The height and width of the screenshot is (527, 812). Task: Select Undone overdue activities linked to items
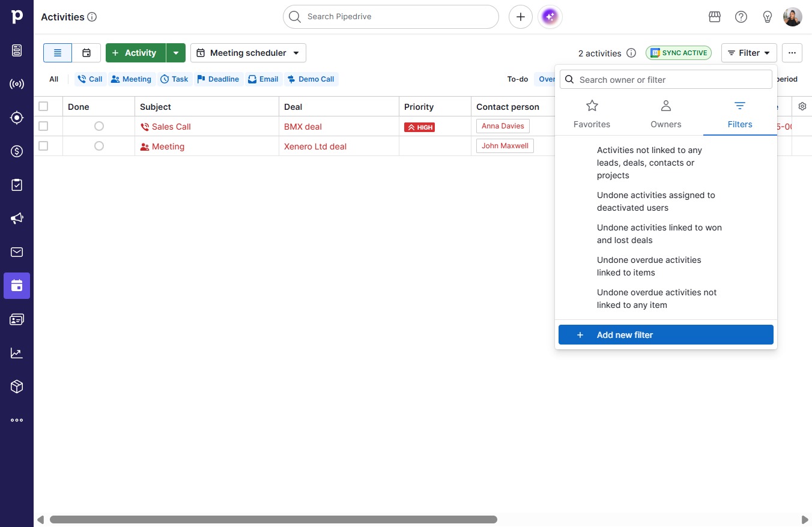666,267
